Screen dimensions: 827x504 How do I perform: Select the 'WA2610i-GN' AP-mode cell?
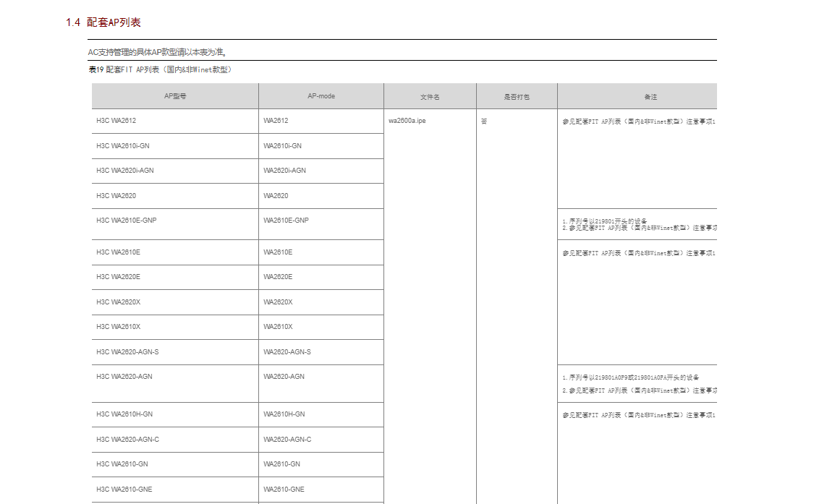[x=321, y=146]
